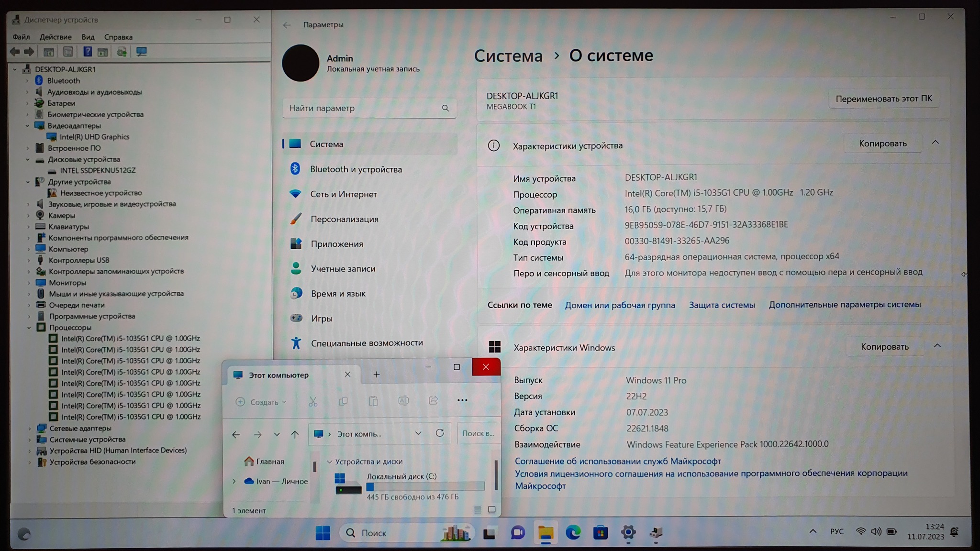The width and height of the screenshot is (980, 551).
Task: Collapse the Характеристики Windows section chevron
Action: tap(937, 346)
